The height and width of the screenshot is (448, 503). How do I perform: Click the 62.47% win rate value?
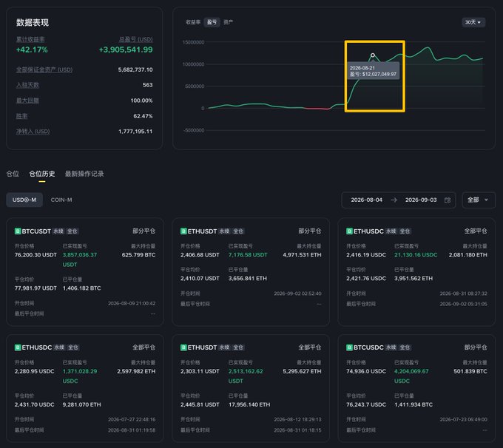(143, 116)
